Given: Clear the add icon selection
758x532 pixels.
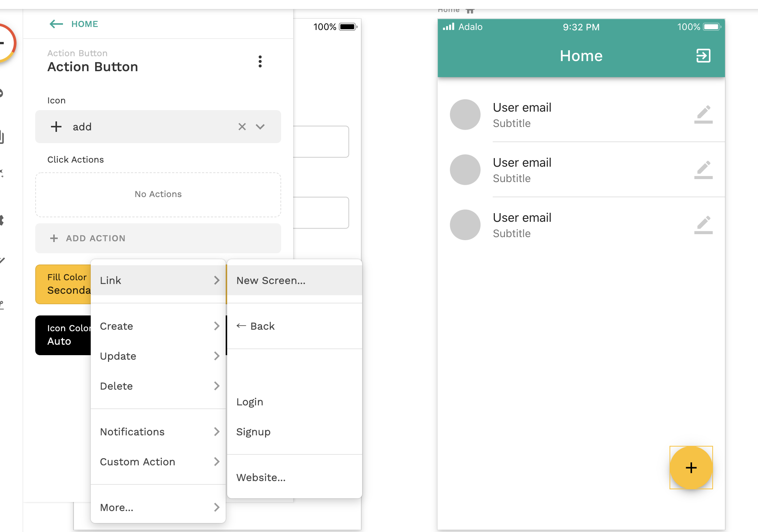Looking at the screenshot, I should click(242, 127).
